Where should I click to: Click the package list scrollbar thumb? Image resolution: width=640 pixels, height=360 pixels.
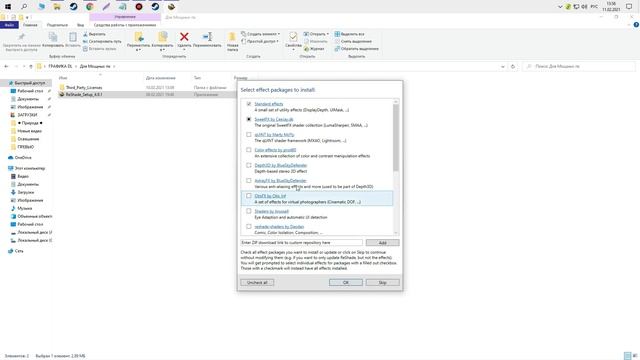point(396,137)
